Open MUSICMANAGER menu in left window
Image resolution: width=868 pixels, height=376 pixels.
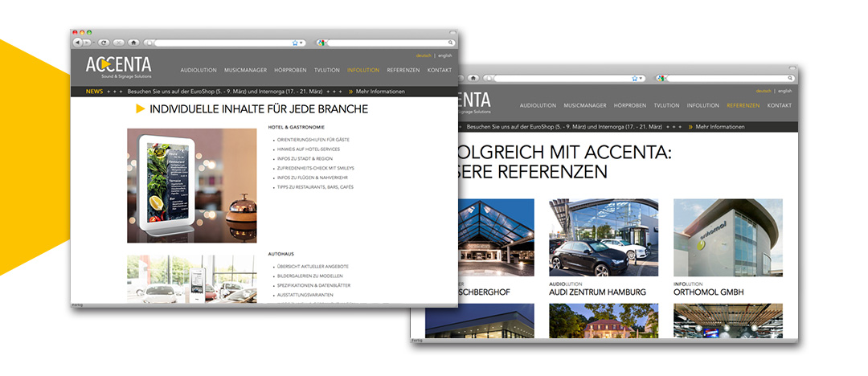point(246,71)
